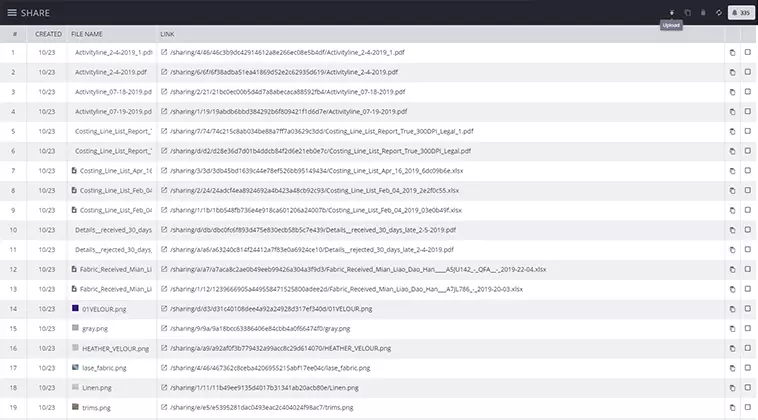This screenshot has width=758, height=420.
Task: Copy link for Activityline_2-4-2019_1.pdf row
Action: (732, 52)
